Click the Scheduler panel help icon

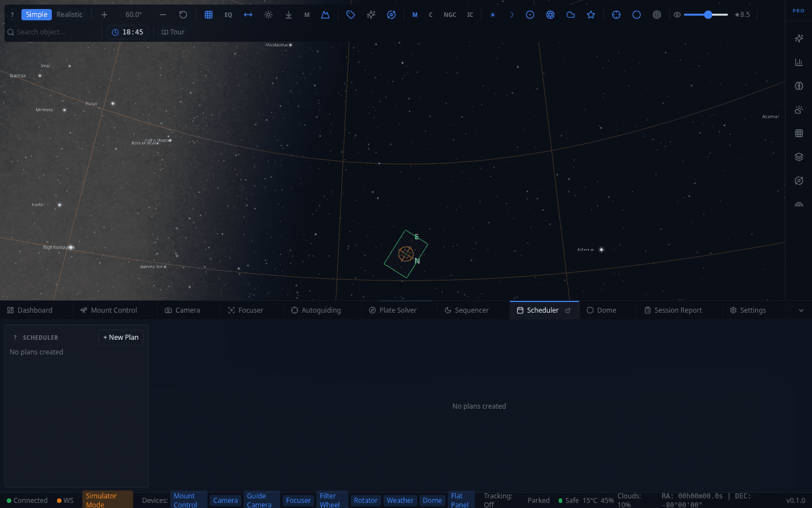point(15,338)
